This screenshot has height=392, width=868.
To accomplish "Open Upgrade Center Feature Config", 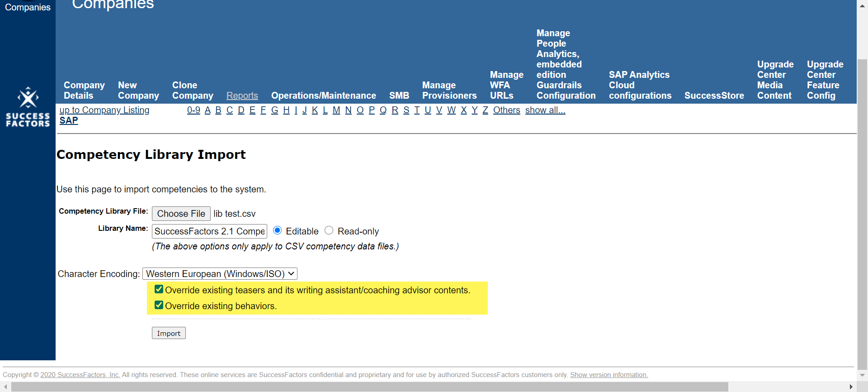I will [x=825, y=80].
